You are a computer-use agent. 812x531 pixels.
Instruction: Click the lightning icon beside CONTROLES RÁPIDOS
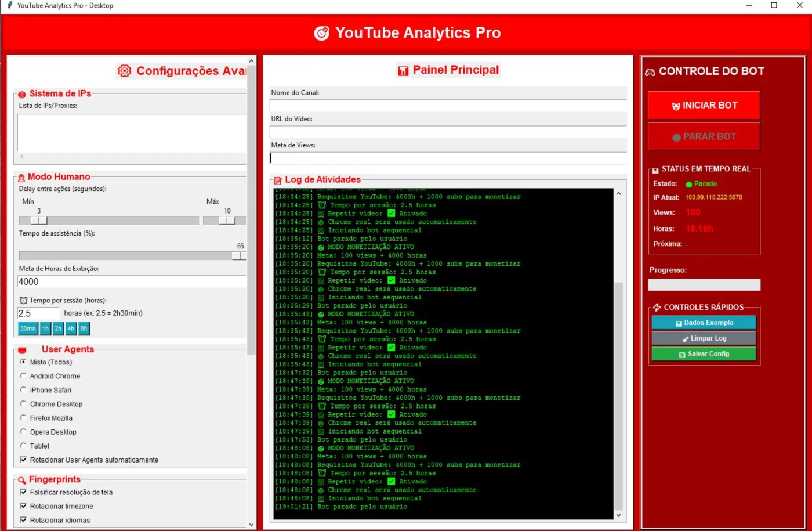(x=657, y=308)
